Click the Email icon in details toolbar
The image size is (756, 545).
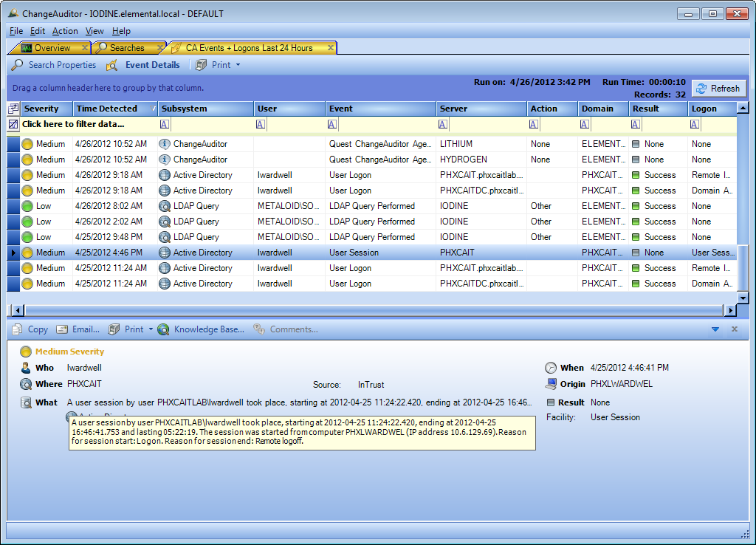(62, 329)
